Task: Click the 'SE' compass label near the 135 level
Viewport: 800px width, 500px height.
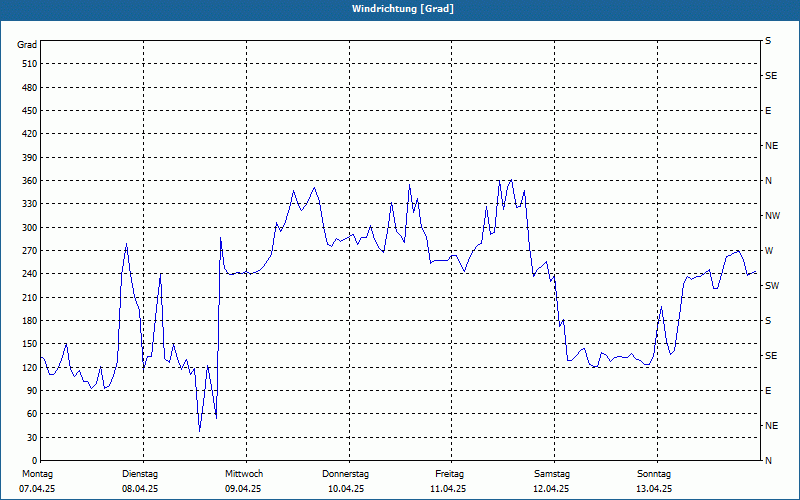Action: (x=771, y=356)
